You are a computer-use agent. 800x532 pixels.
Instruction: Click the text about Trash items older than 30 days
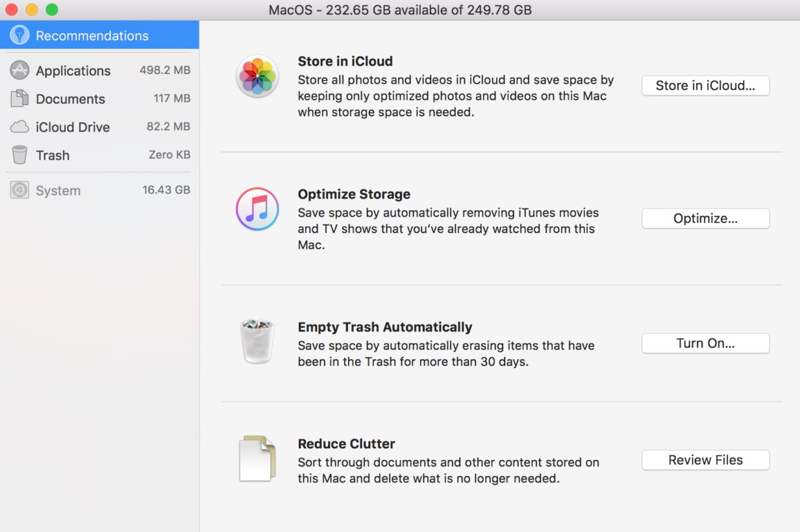tap(446, 354)
